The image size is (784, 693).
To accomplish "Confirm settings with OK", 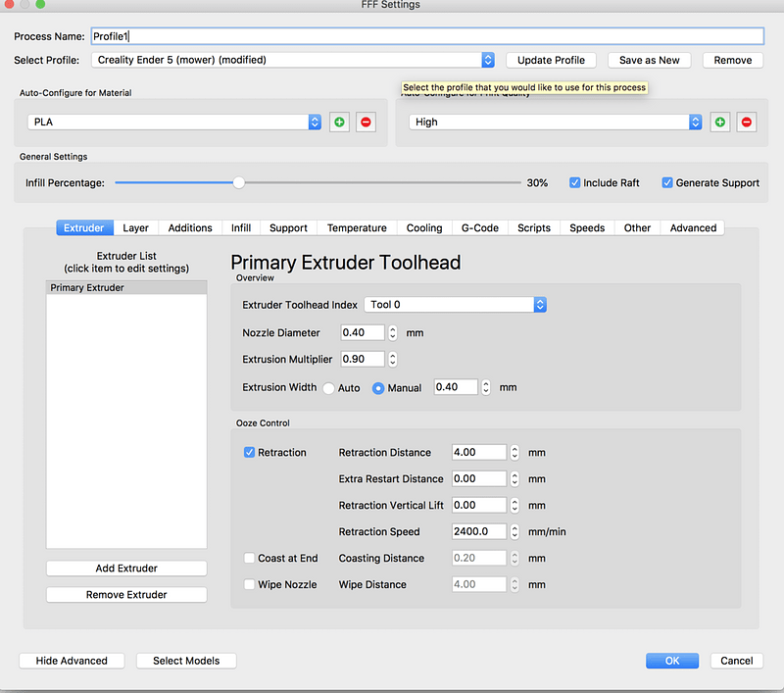I will (x=672, y=661).
